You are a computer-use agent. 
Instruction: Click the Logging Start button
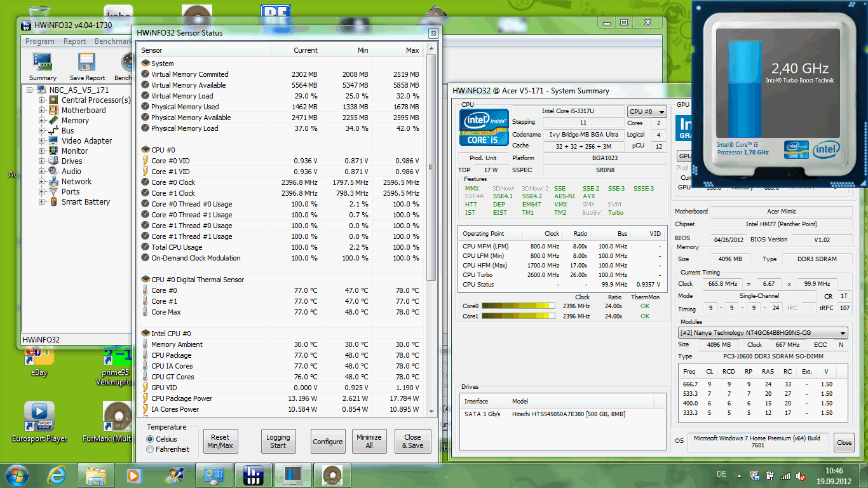278,442
